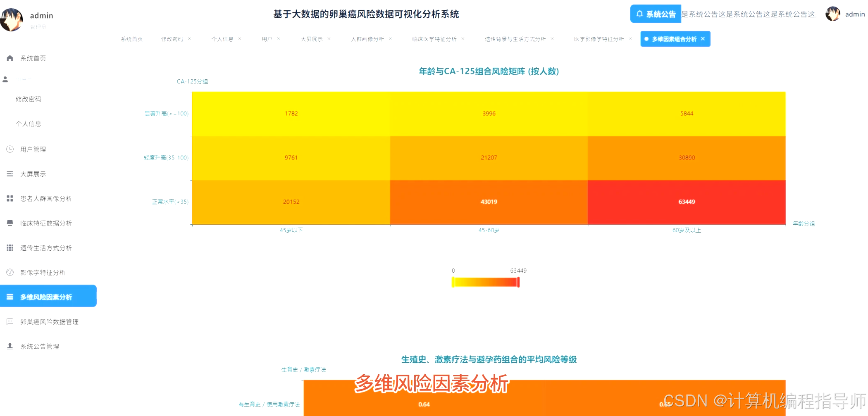Click the bell icon in 系统公告 button
Image resolution: width=868 pixels, height=416 pixels.
pyautogui.click(x=639, y=14)
